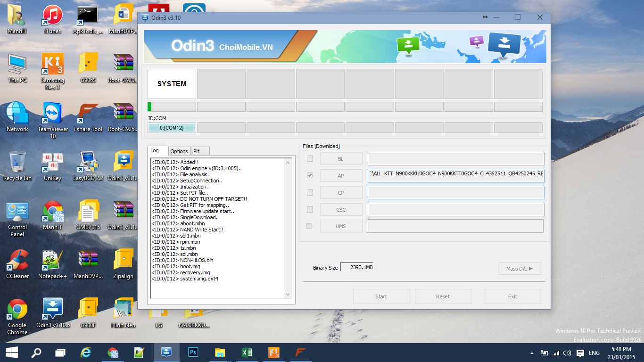
Task: Switch to the Log tab
Action: 158,150
